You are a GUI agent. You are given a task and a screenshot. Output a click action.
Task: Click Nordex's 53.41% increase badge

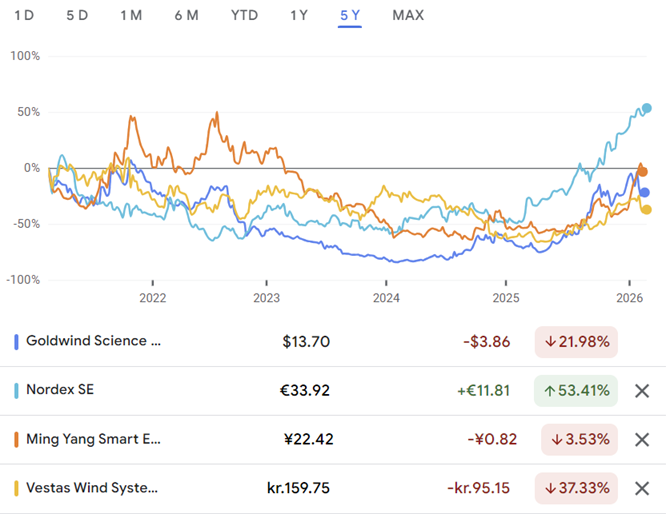coord(576,391)
